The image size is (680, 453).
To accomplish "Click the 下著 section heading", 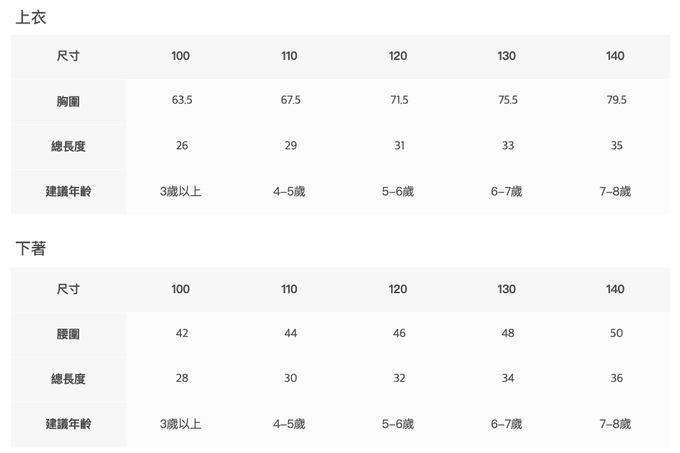I will (31, 249).
